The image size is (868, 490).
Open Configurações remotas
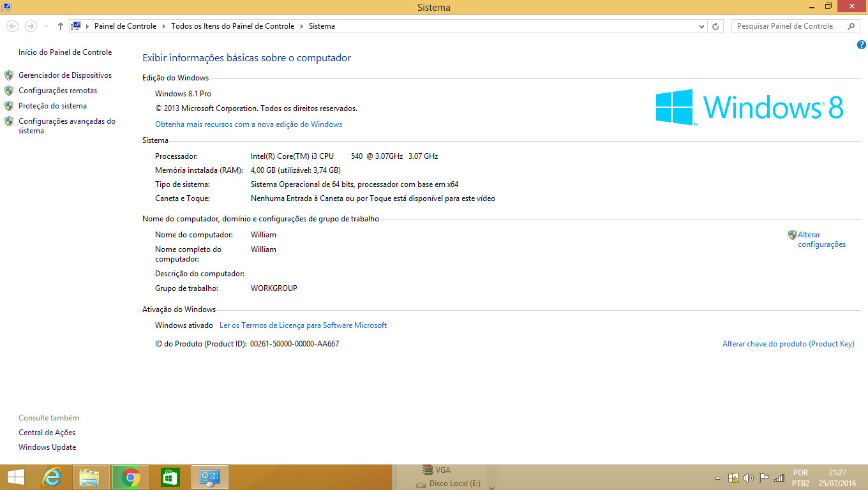[x=58, y=91]
